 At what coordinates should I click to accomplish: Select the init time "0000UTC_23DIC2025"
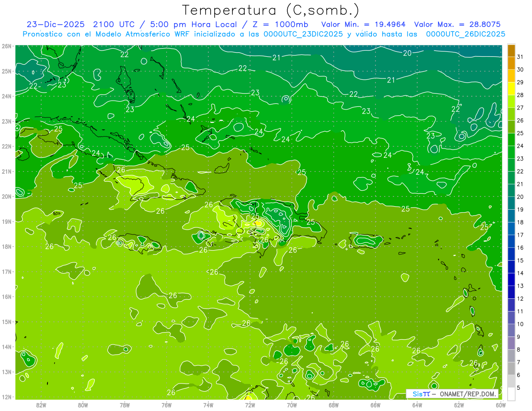tap(303, 34)
